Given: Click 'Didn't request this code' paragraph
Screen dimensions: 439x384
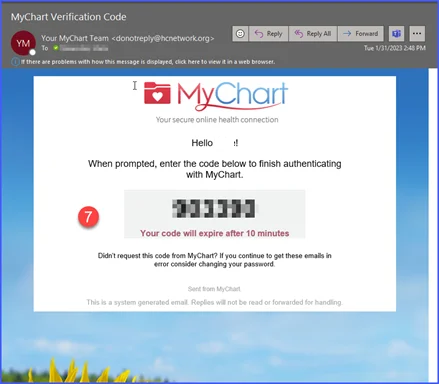Looking at the screenshot, I should (214, 260).
